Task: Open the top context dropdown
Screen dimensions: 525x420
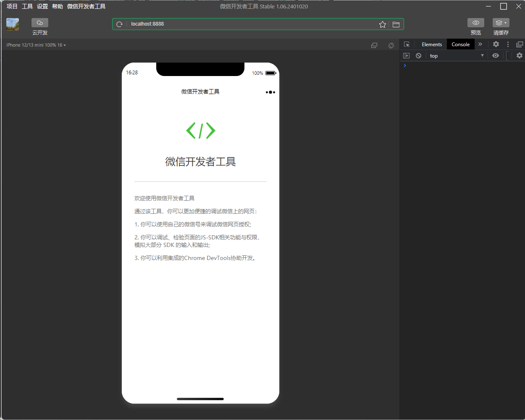Action: click(x=457, y=56)
